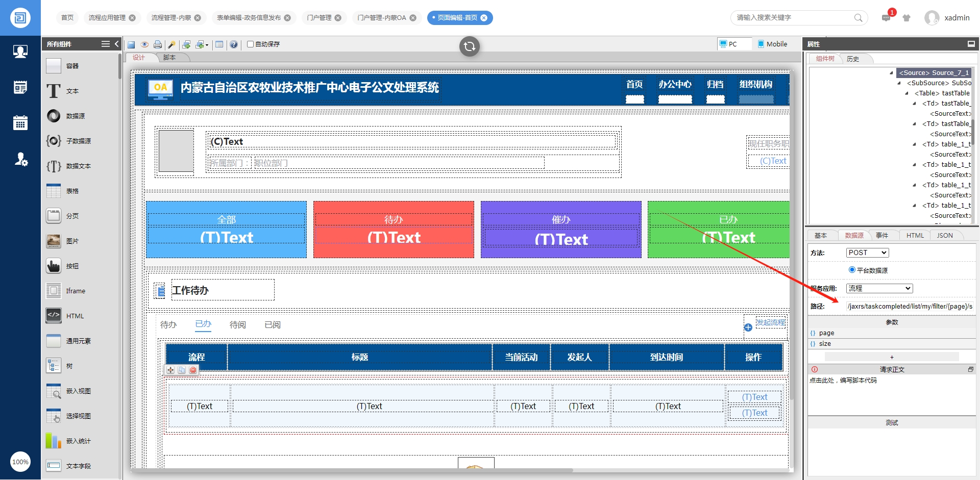Click the eye preview icon in toolbar
The height and width of the screenshot is (480, 980).
pos(144,45)
